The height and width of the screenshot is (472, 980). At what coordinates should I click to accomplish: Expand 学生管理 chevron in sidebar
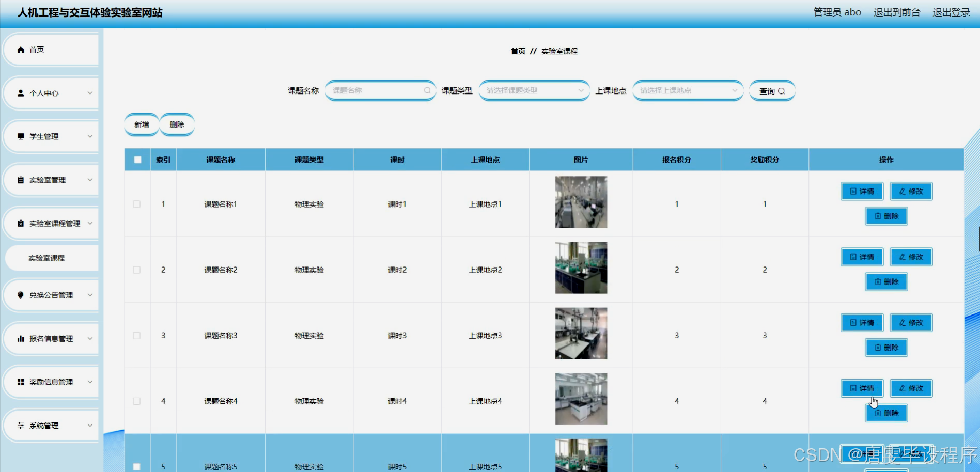pos(90,136)
